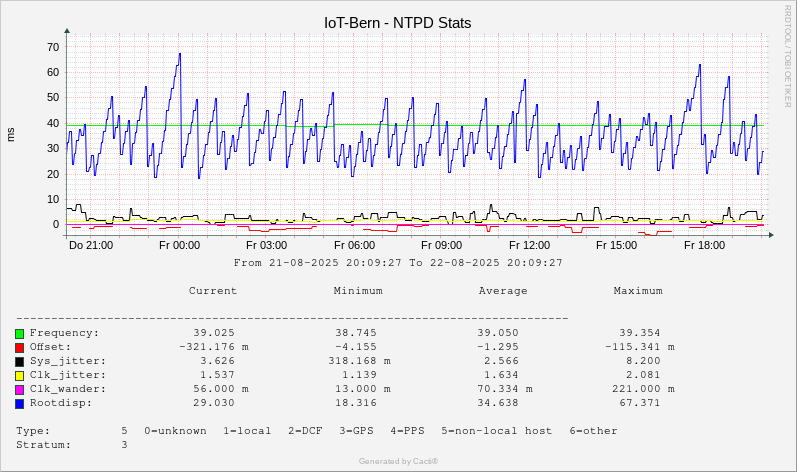
Task: Click Offset current value -321.176 m
Action: click(214, 347)
